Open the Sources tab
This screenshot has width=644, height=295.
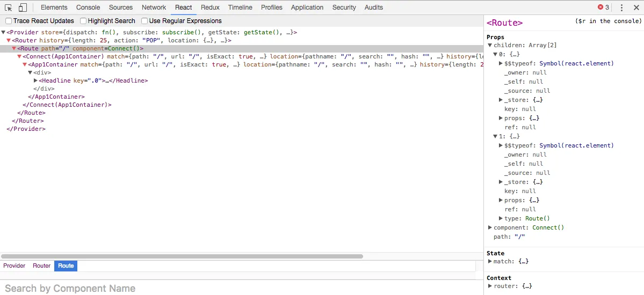121,8
